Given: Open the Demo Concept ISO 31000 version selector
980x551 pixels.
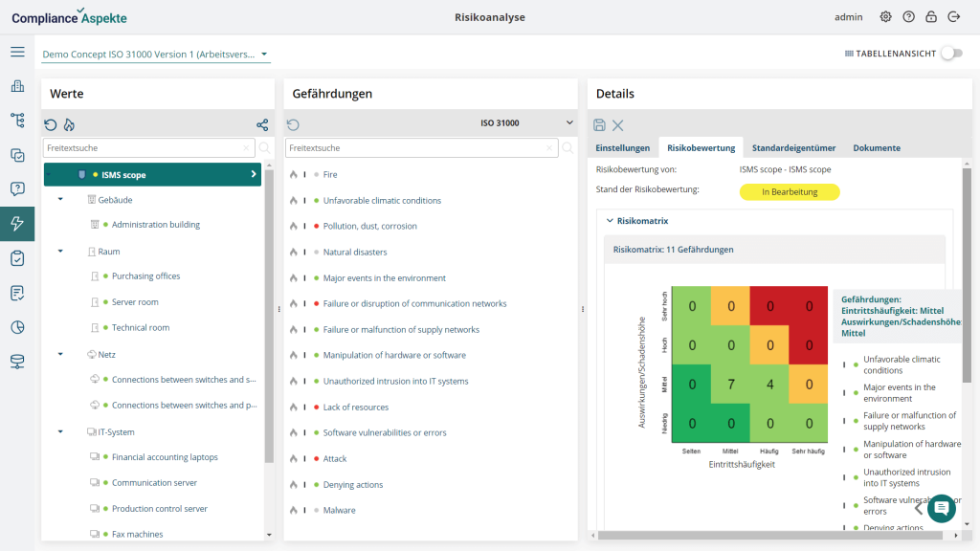Looking at the screenshot, I should coord(153,55).
